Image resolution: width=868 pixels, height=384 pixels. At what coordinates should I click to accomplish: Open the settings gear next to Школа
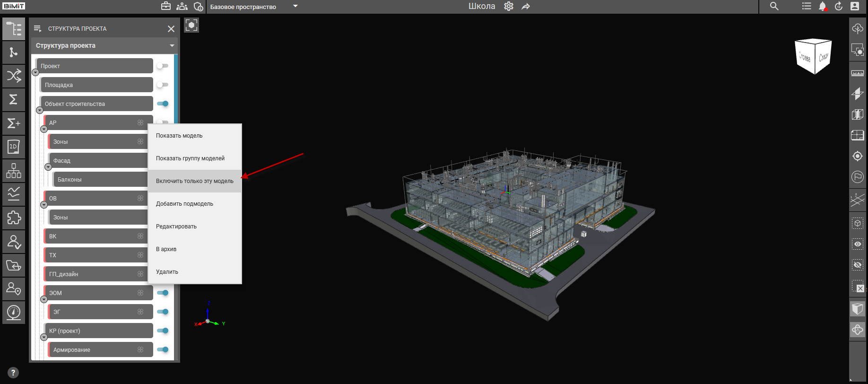coord(509,7)
